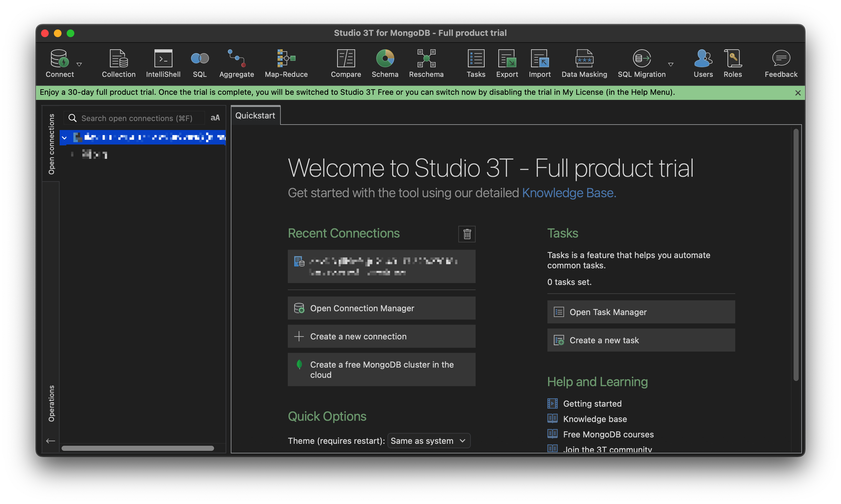Click Open Connection Manager button
Viewport: 841px width, 504px height.
(381, 308)
